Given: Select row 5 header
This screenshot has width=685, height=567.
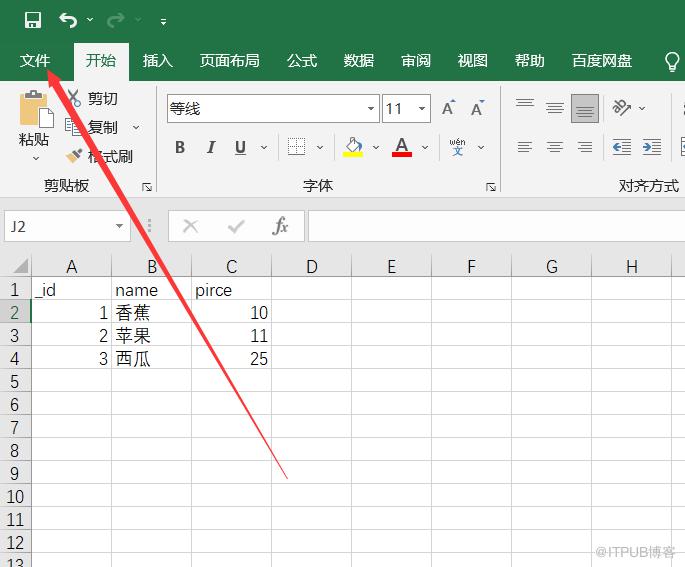Looking at the screenshot, I should pos(15,382).
